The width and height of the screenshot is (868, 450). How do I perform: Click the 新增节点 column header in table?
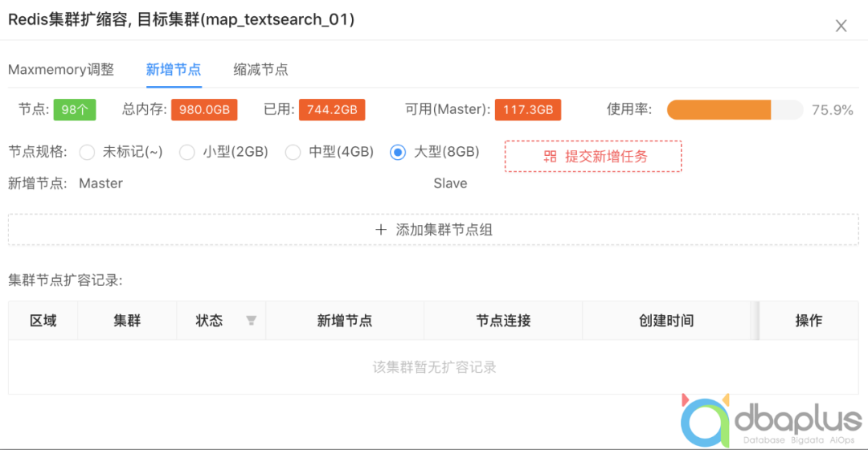point(345,321)
